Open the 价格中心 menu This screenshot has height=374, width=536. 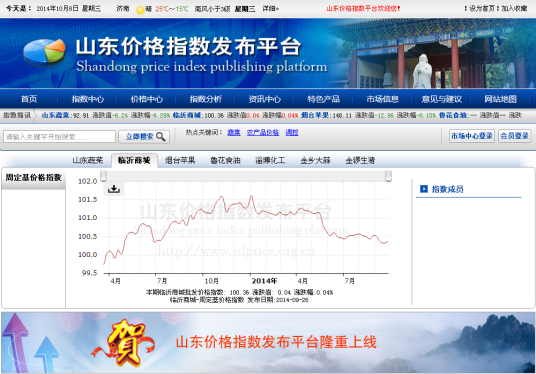pos(147,99)
